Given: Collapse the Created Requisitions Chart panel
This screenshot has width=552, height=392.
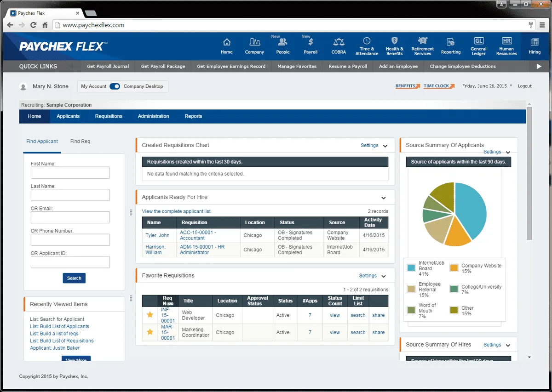Looking at the screenshot, I should 385,146.
